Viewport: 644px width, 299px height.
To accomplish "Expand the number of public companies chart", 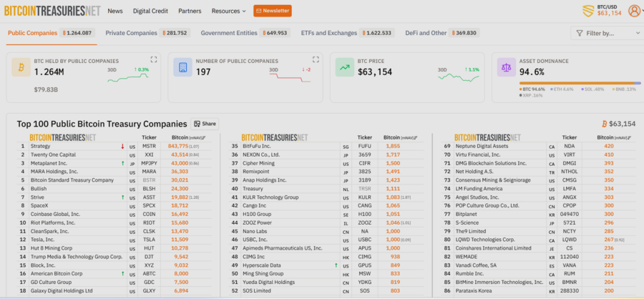I will (316, 59).
